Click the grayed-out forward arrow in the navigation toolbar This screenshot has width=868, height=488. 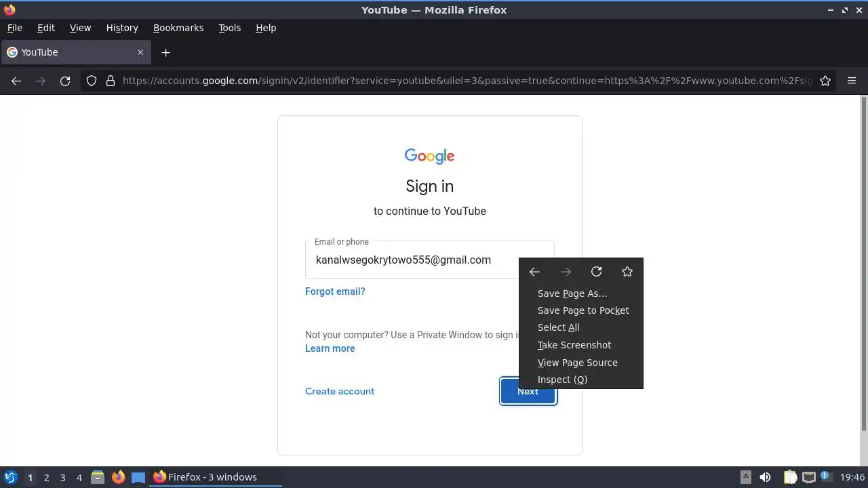tap(41, 81)
